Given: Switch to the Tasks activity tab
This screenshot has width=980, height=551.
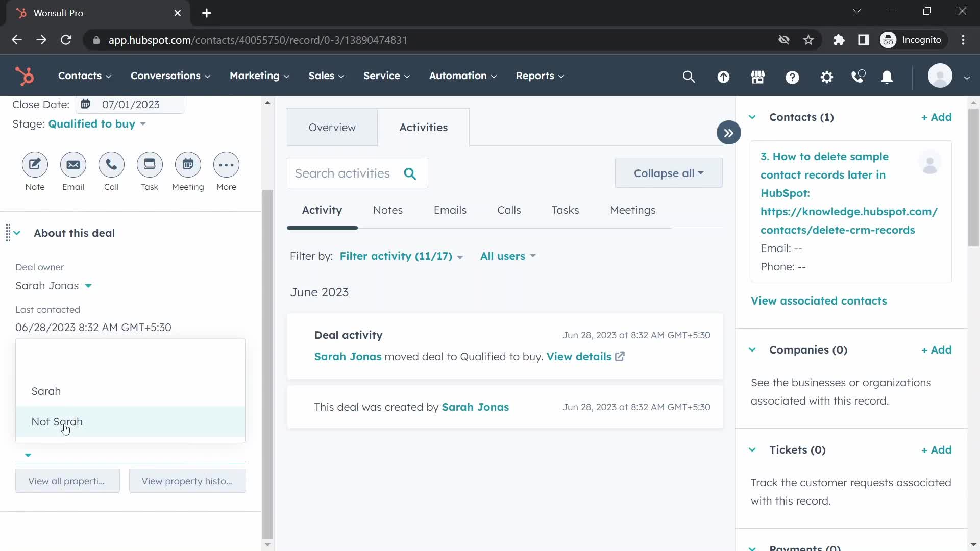Looking at the screenshot, I should 565,210.
